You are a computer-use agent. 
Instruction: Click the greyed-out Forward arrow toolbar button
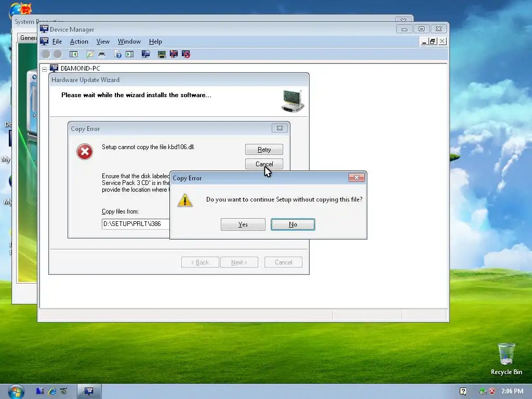pyautogui.click(x=58, y=54)
